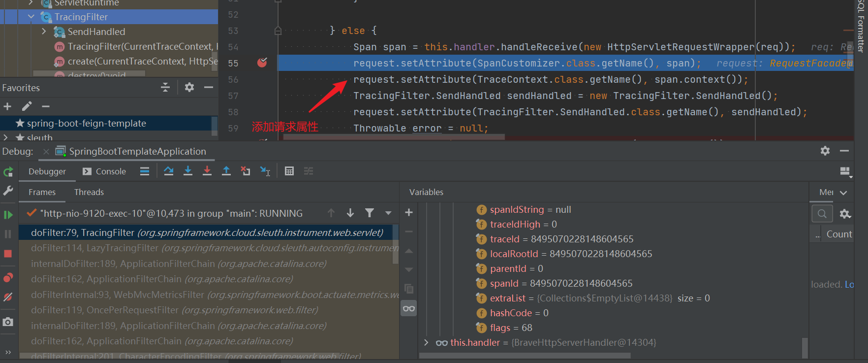Expand the SendHandled class node

coord(44,32)
